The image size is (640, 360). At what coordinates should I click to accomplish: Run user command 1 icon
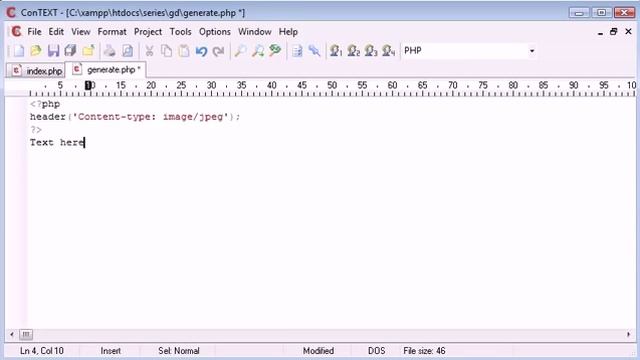click(336, 51)
